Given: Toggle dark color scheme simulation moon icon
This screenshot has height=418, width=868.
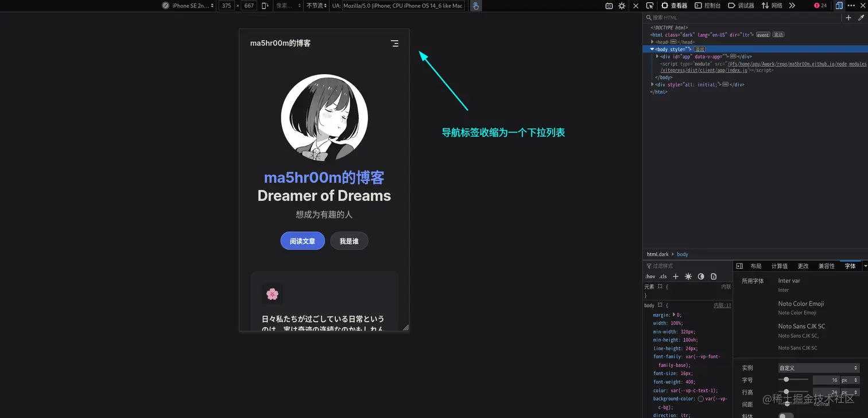Looking at the screenshot, I should click(x=701, y=277).
